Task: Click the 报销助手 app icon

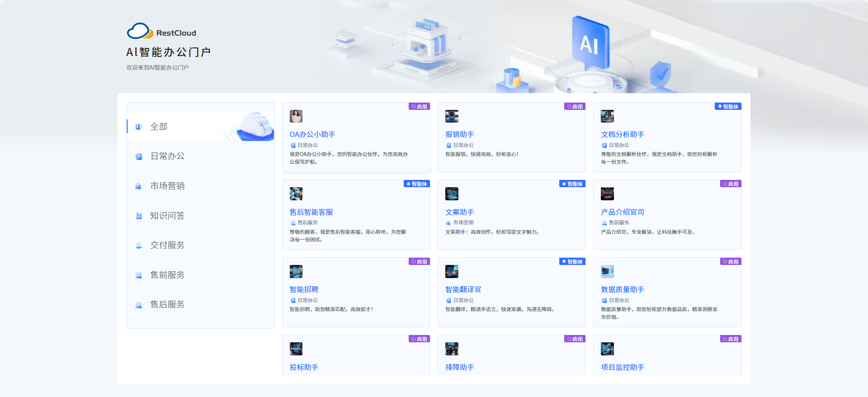Action: click(x=452, y=116)
